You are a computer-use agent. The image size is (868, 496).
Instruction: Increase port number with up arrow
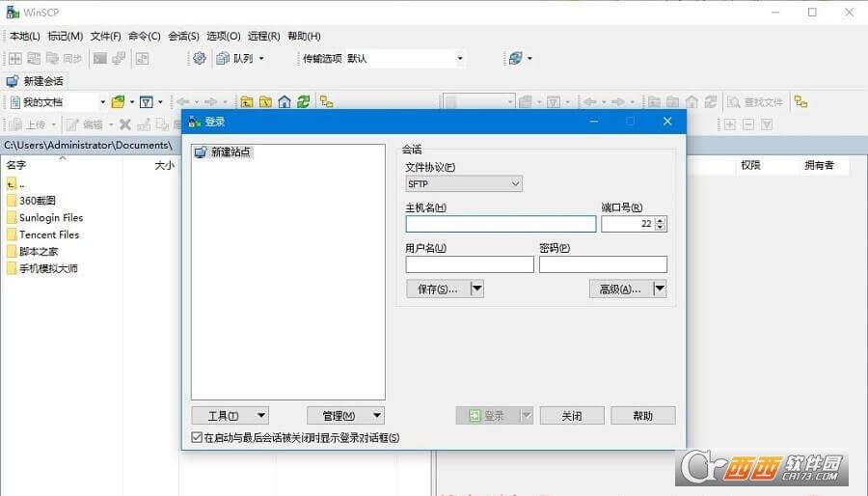[x=660, y=220]
